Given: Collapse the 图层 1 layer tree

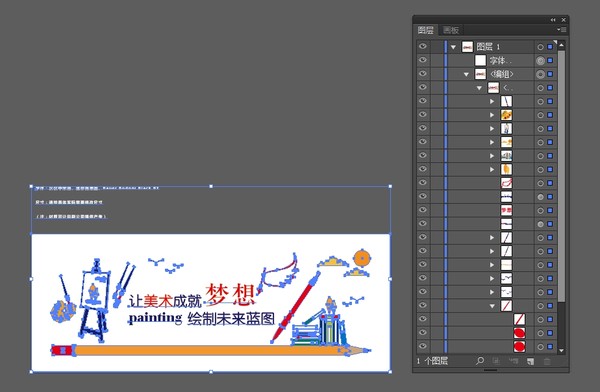Looking at the screenshot, I should pyautogui.click(x=453, y=47).
